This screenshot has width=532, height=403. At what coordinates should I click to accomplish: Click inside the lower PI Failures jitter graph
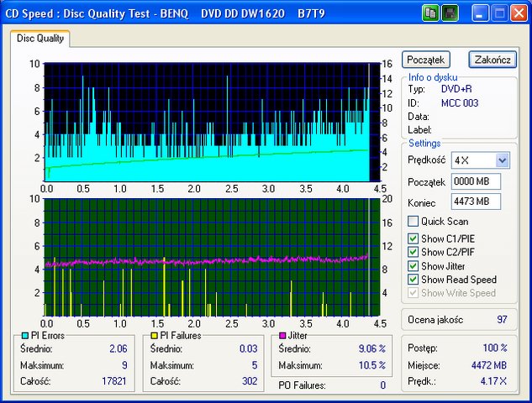click(212, 258)
